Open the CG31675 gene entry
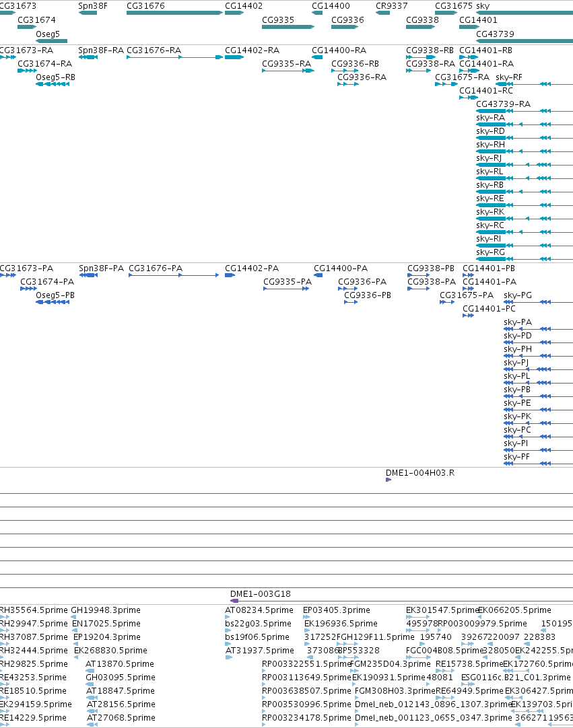 tap(446, 13)
